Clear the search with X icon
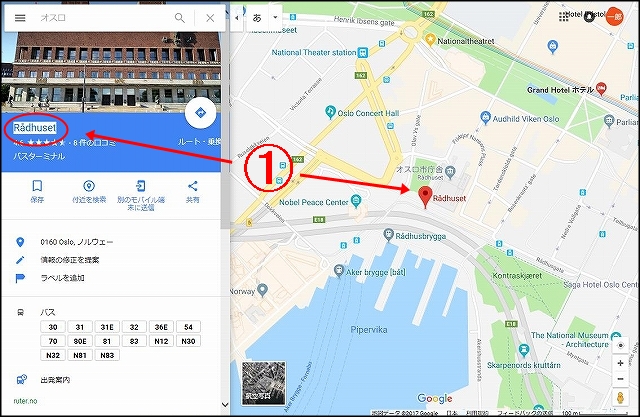This screenshot has height=417, width=640. pos(210,18)
